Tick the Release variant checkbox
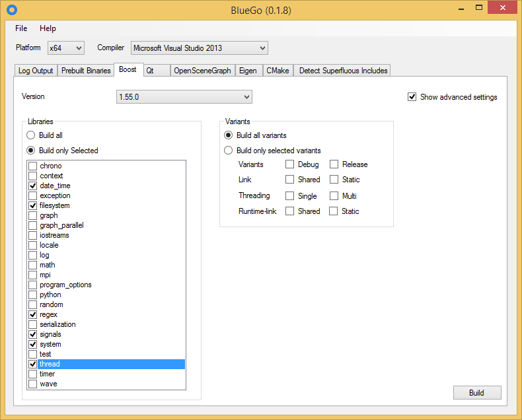This screenshot has height=420, width=522. 334,164
